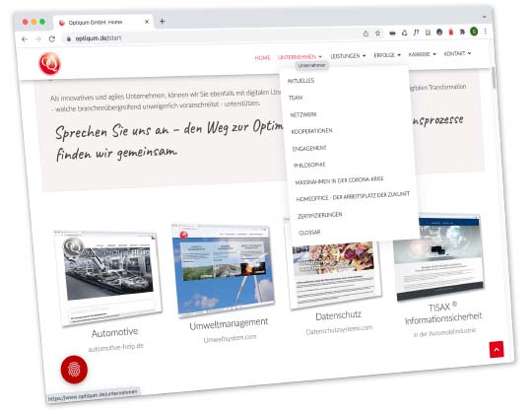Image resolution: width=532 pixels, height=413 pixels.
Task: Click the share icon in address bar
Action: coord(366,34)
